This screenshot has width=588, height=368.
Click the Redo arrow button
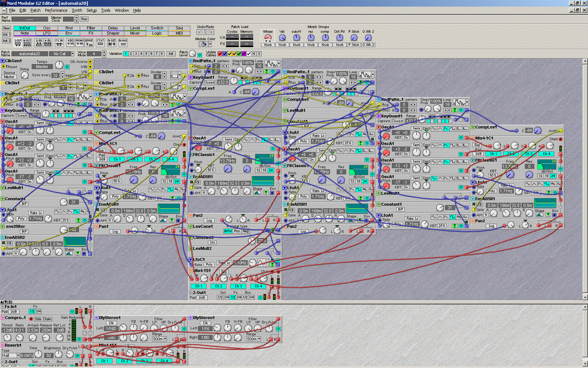pyautogui.click(x=210, y=32)
